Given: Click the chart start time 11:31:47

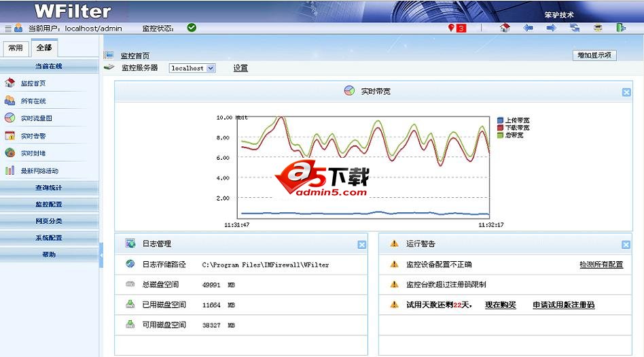Looking at the screenshot, I should pyautogui.click(x=236, y=224).
